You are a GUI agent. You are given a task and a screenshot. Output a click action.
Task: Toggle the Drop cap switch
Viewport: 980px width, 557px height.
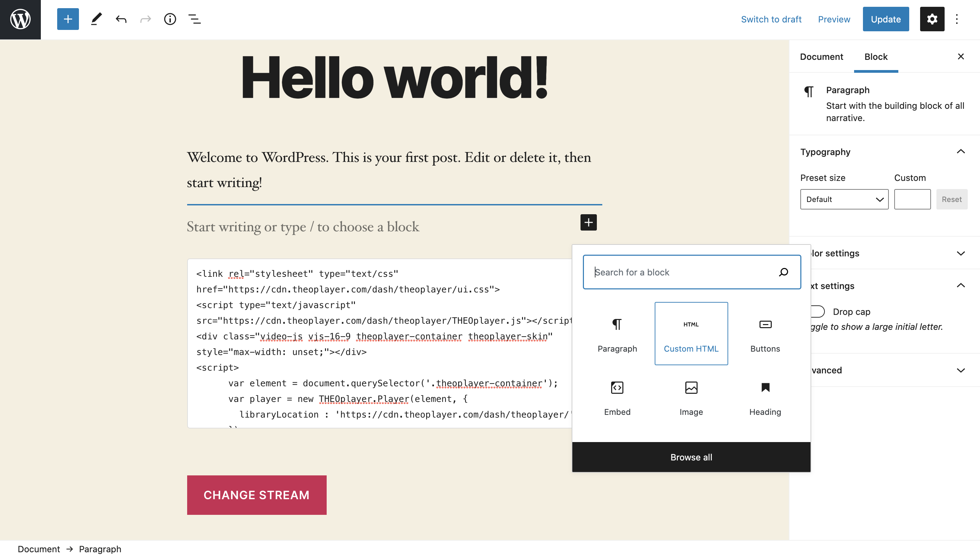817,311
